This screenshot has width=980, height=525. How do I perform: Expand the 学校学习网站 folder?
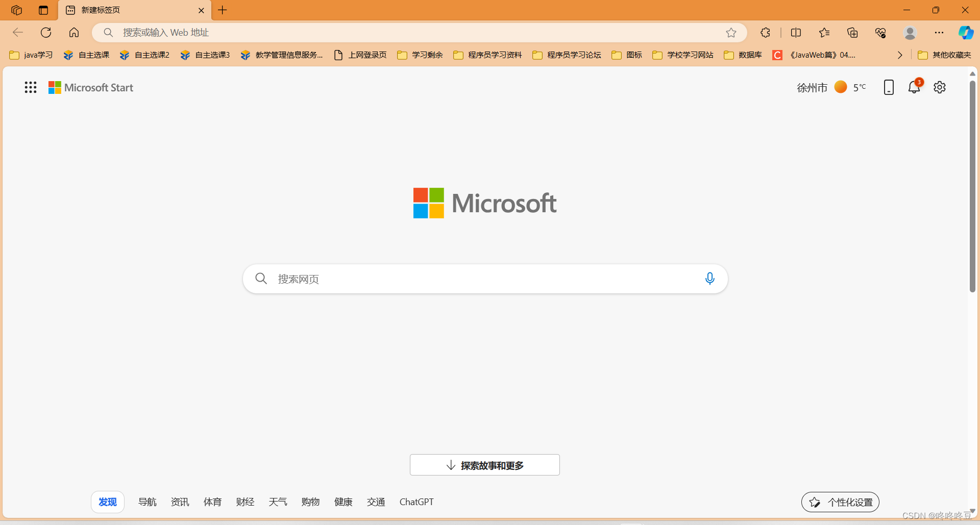click(683, 55)
